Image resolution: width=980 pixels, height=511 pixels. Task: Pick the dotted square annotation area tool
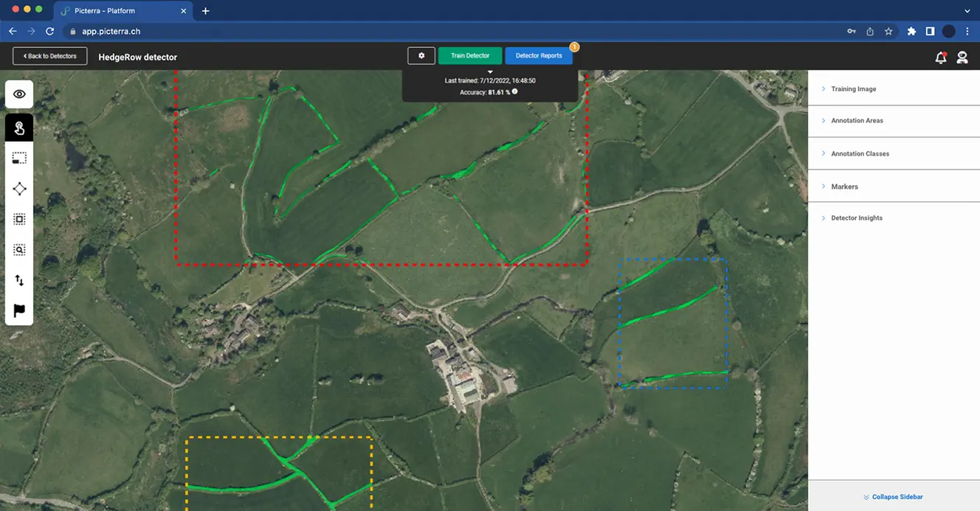coord(19,219)
